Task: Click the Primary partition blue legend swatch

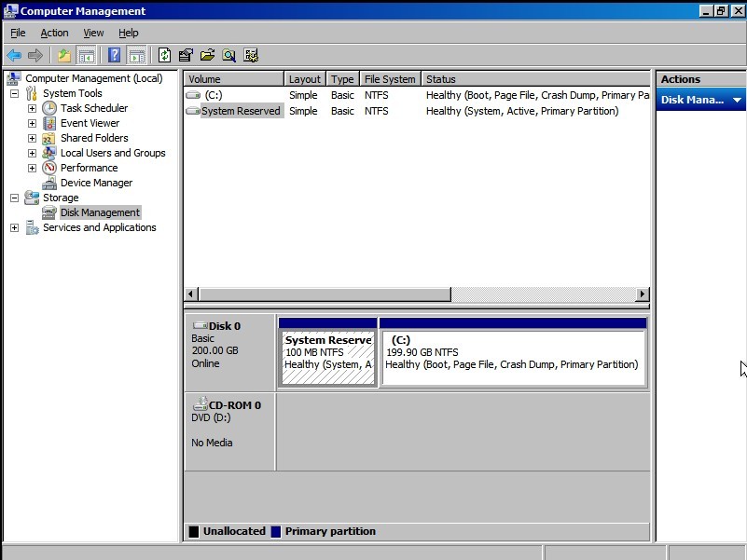Action: click(276, 531)
